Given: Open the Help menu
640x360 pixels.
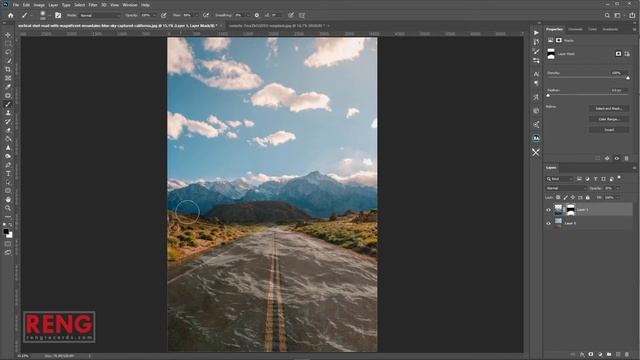Looking at the screenshot, I should (x=145, y=5).
